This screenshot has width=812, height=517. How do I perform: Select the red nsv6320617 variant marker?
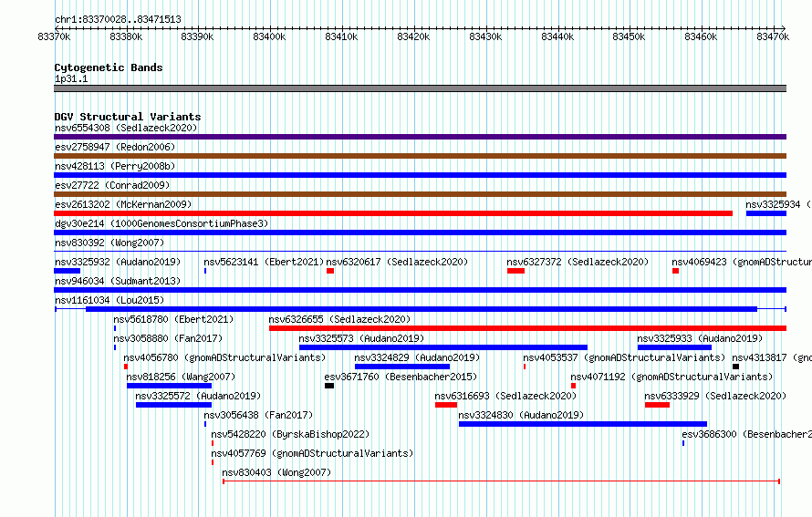coord(330,271)
